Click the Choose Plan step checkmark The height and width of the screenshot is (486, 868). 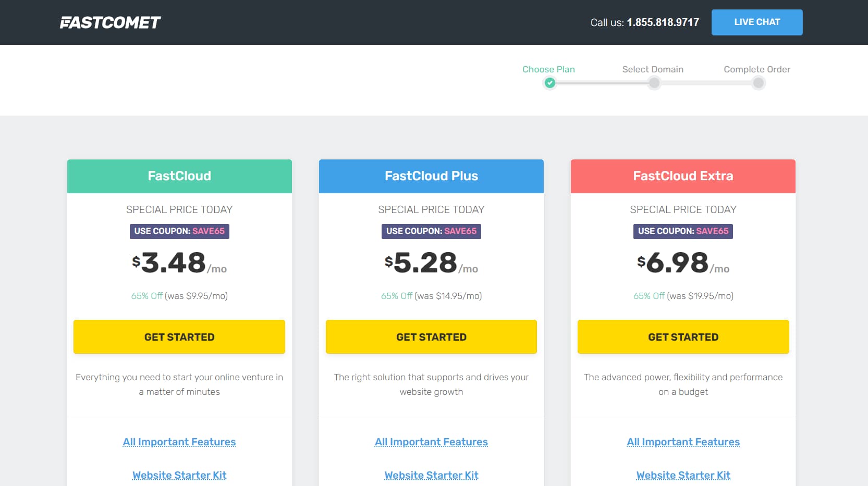pyautogui.click(x=549, y=83)
